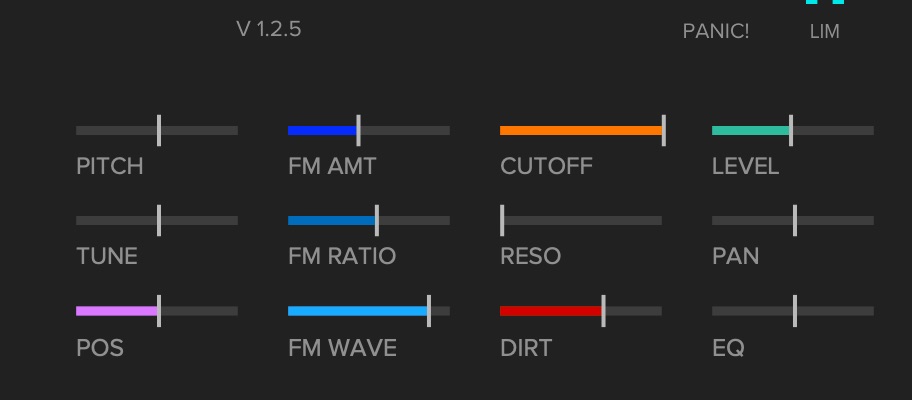912x400 pixels.
Task: Click the TUNE slider handle
Action: 159,220
